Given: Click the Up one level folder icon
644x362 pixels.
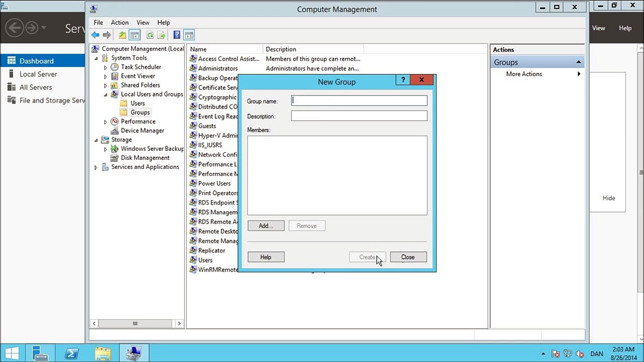Looking at the screenshot, I should coord(122,35).
